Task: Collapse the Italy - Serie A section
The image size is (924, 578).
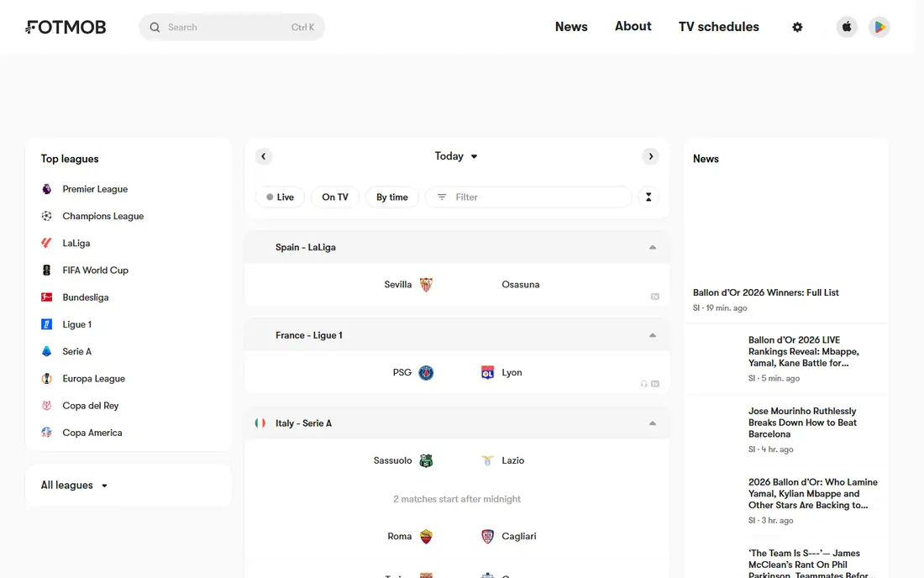Action: click(653, 423)
